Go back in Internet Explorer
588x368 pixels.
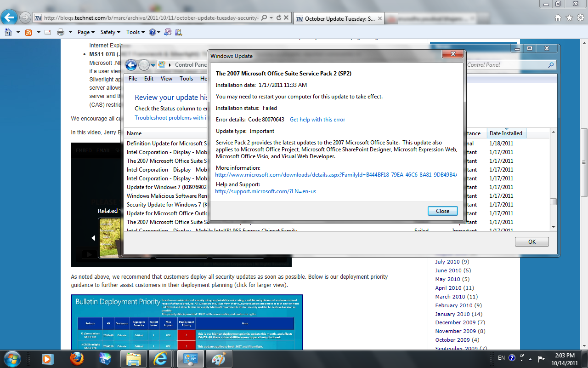(x=9, y=18)
